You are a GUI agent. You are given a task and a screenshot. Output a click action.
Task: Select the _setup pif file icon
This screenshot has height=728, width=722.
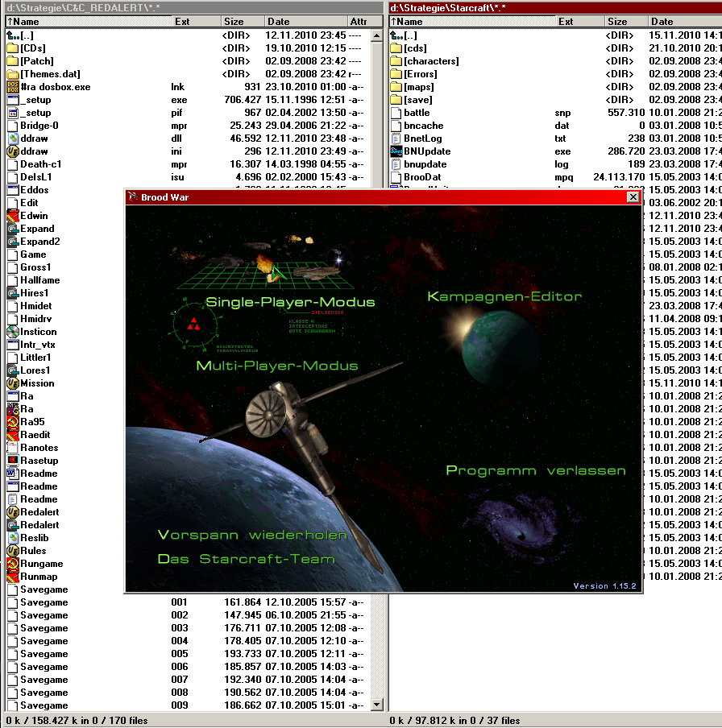pos(13,113)
